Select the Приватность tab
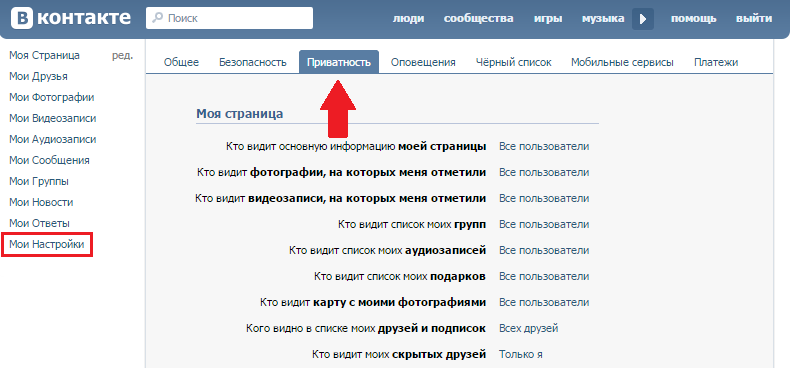This screenshot has height=368, width=791. pos(339,62)
